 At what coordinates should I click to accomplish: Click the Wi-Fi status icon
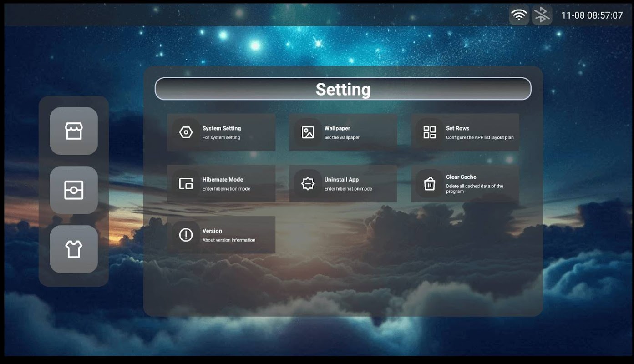519,15
